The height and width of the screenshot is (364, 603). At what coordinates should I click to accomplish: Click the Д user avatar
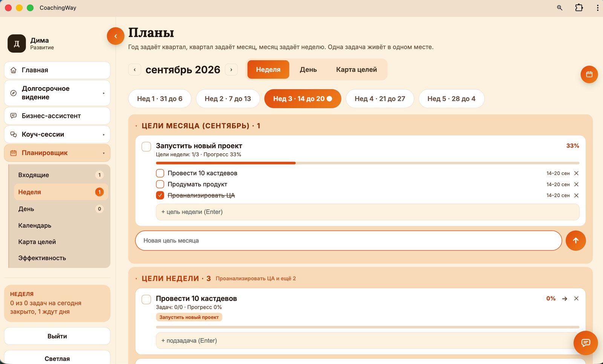coord(17,44)
